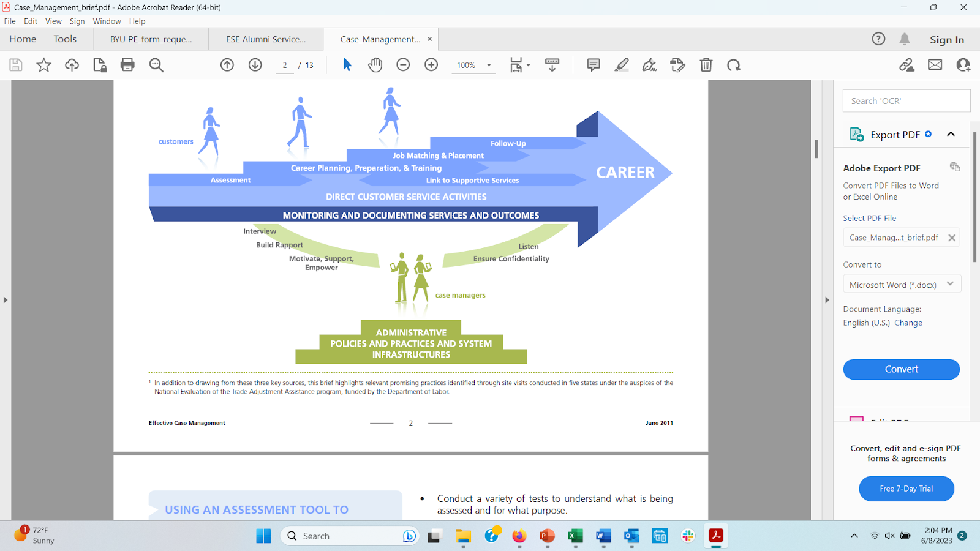Click the current page number field
Screen dimensions: 980x551
click(285, 65)
